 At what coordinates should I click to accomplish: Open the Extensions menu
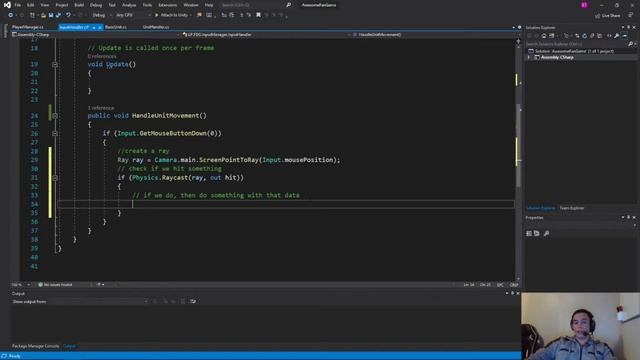168,5
